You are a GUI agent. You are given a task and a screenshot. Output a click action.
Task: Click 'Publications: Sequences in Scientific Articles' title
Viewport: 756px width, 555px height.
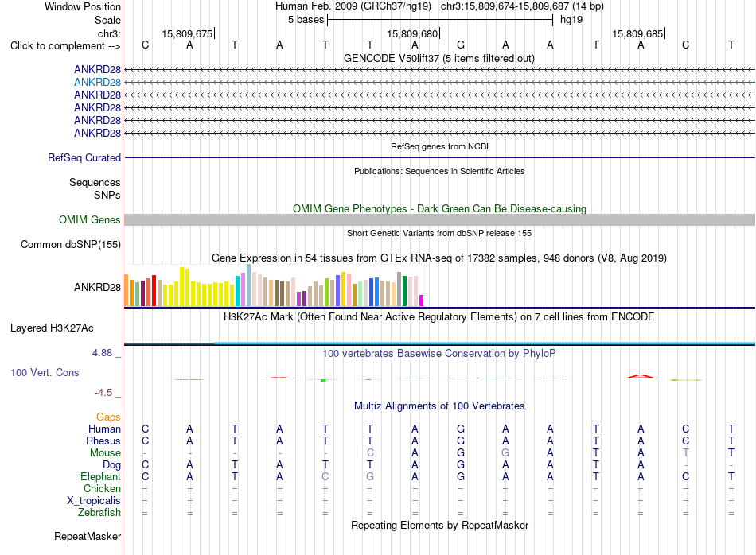(439, 171)
